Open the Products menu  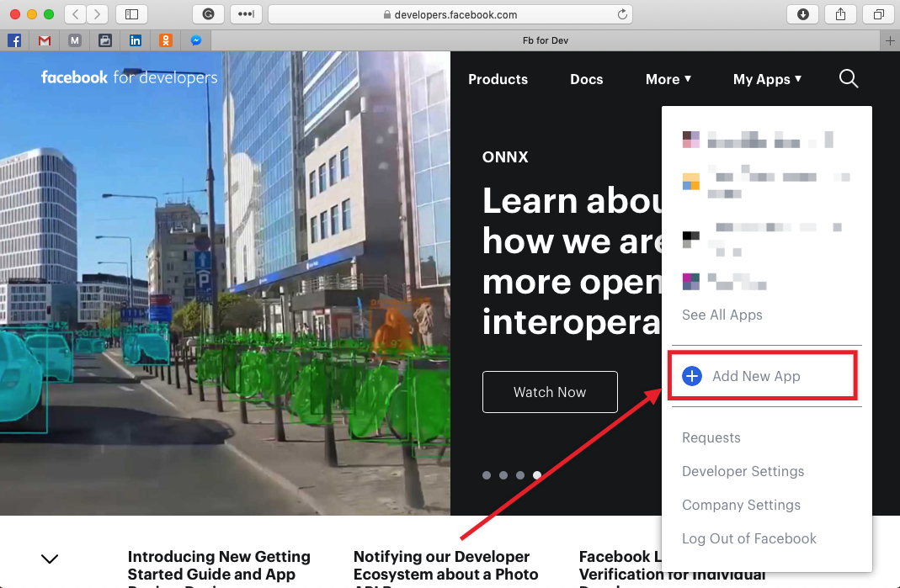click(498, 79)
